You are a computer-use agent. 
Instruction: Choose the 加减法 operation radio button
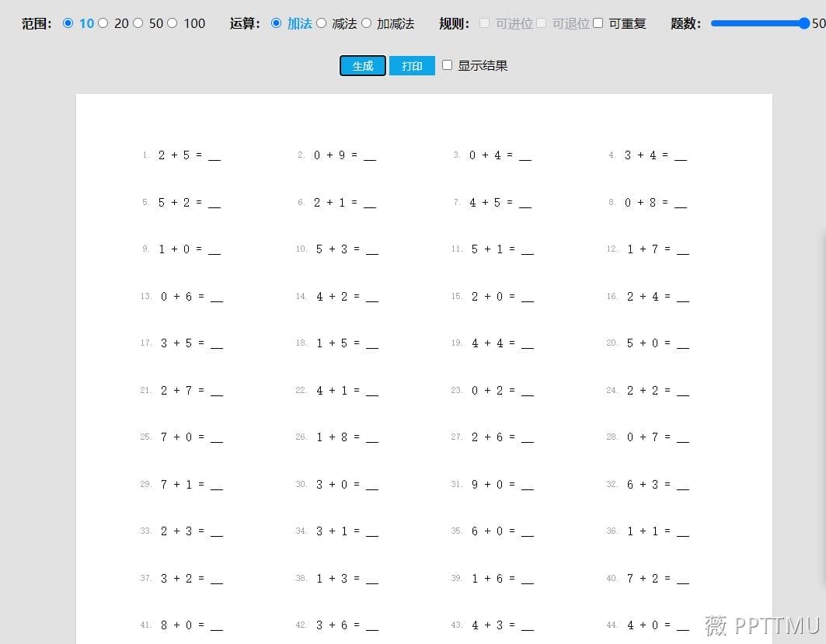(x=366, y=23)
